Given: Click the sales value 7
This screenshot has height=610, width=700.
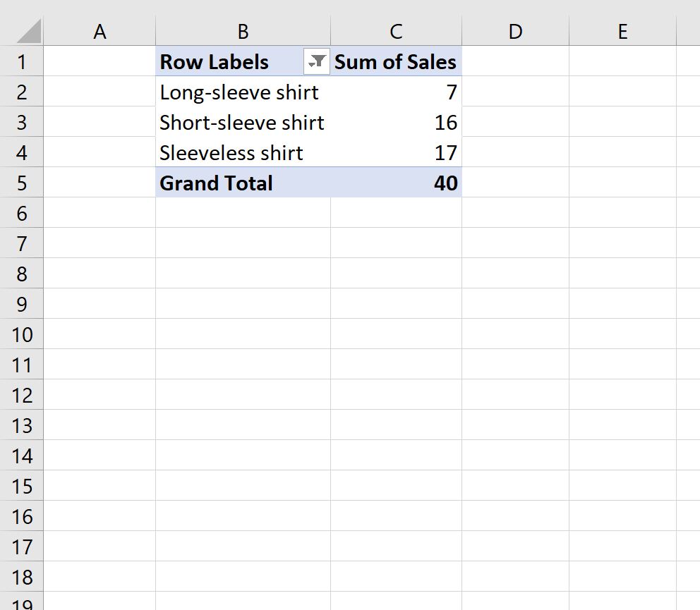Looking at the screenshot, I should click(x=396, y=92).
